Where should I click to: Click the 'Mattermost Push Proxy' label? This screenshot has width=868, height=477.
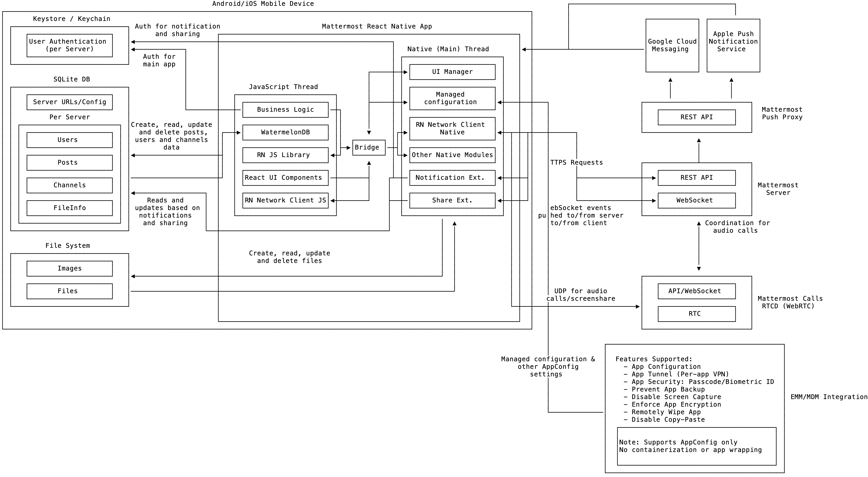tap(782, 113)
